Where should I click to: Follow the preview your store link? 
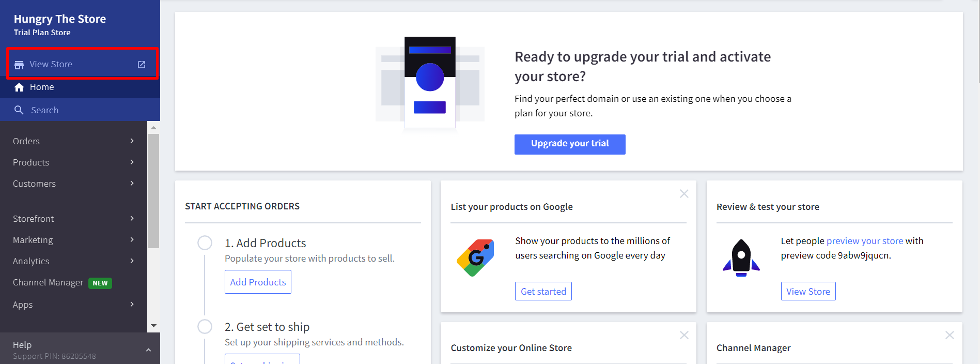tap(864, 241)
